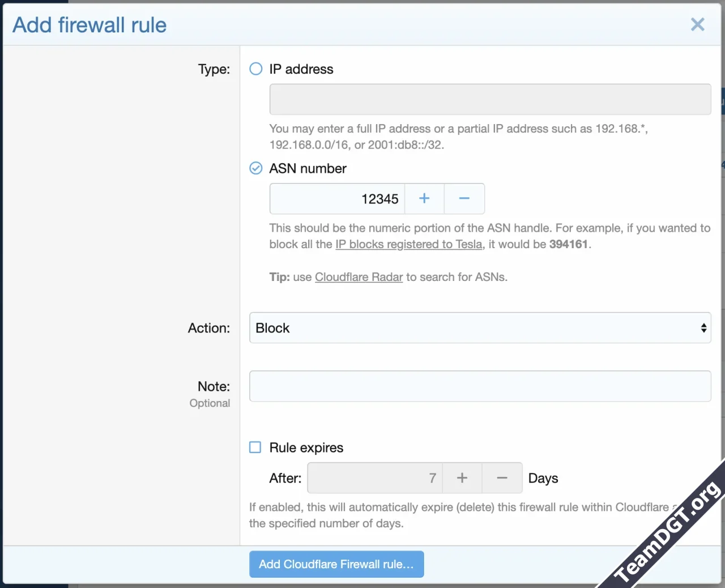
Task: Increase ASN number with plus icon
Action: (424, 199)
